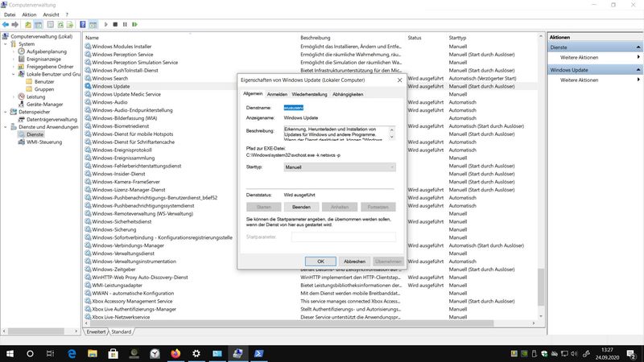
Task: Switch to the Abhängigkeiten tab
Action: (x=348, y=94)
